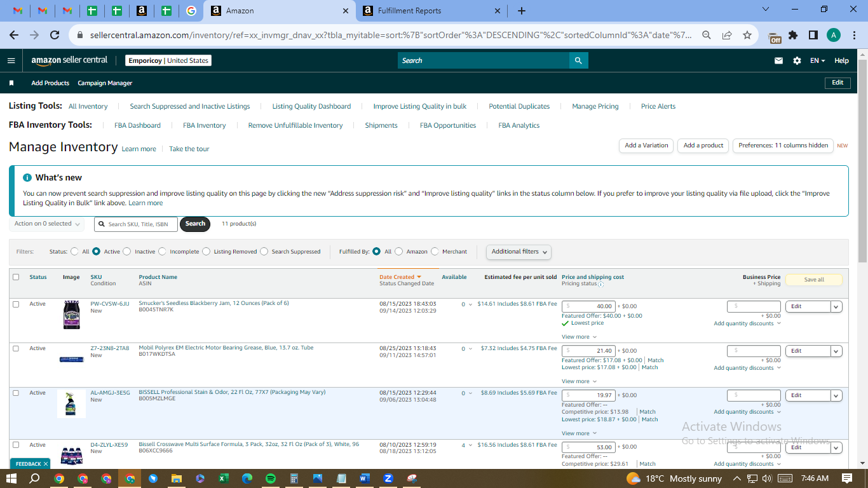Open Word from the taskbar
The height and width of the screenshot is (488, 868).
[x=364, y=478]
